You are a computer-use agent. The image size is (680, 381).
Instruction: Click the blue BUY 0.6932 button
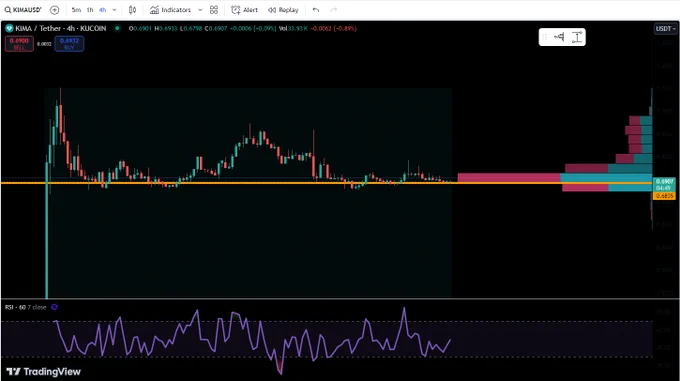click(69, 44)
